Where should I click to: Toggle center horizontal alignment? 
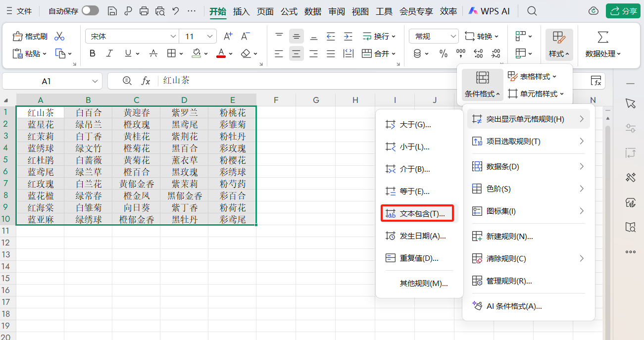[x=297, y=53]
